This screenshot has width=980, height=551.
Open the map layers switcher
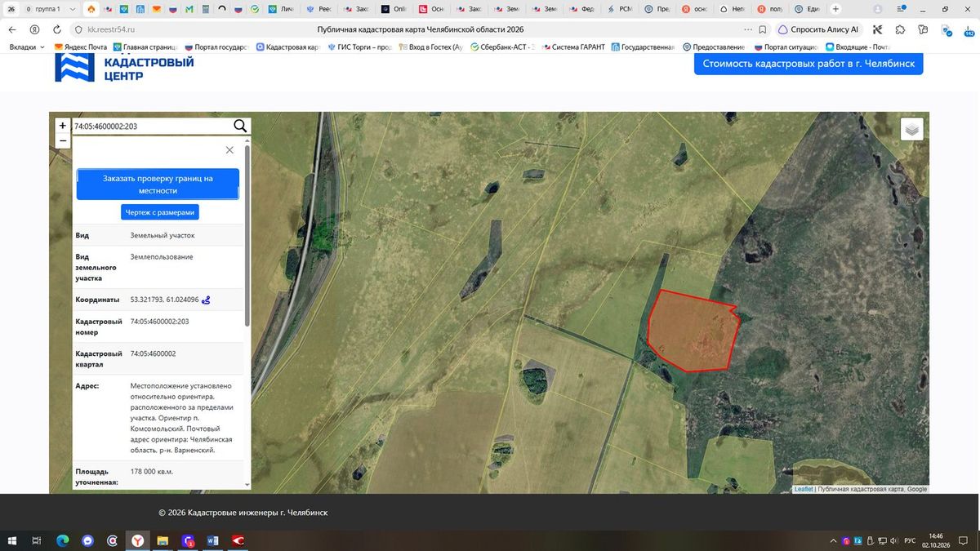pyautogui.click(x=912, y=129)
